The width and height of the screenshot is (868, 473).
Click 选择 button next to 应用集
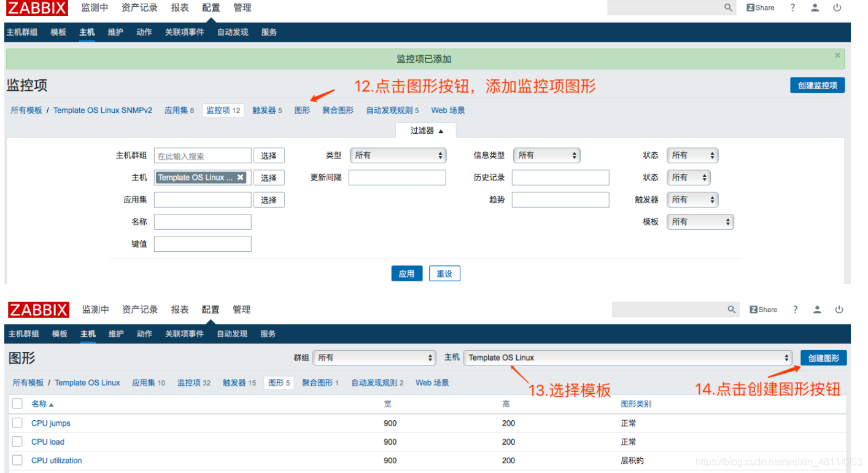pos(269,200)
